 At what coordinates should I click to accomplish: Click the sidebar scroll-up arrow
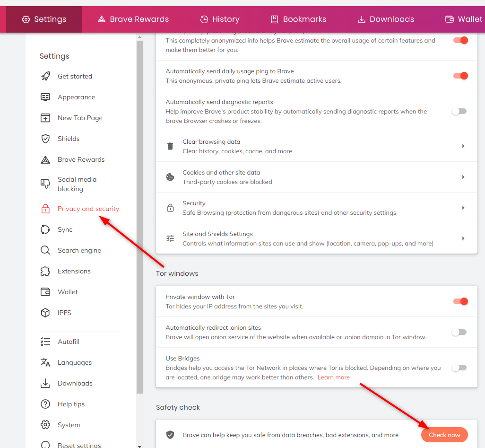[x=139, y=37]
